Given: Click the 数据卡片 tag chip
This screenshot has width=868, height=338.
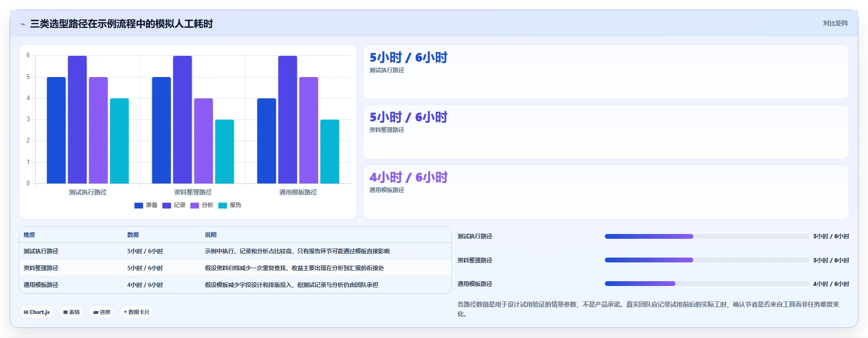Looking at the screenshot, I should [137, 312].
